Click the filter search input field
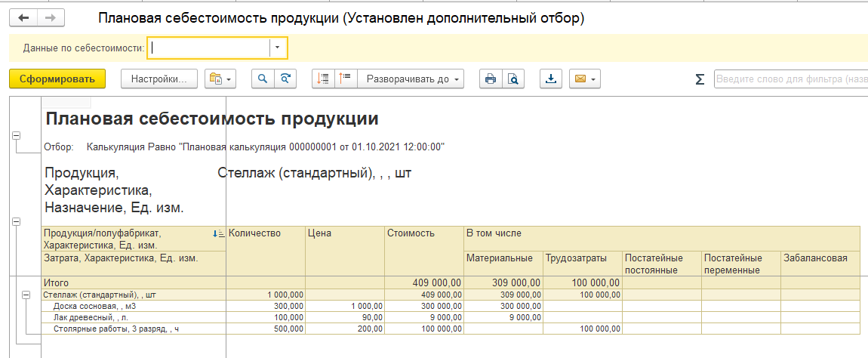This screenshot has height=358, width=868. tap(790, 79)
